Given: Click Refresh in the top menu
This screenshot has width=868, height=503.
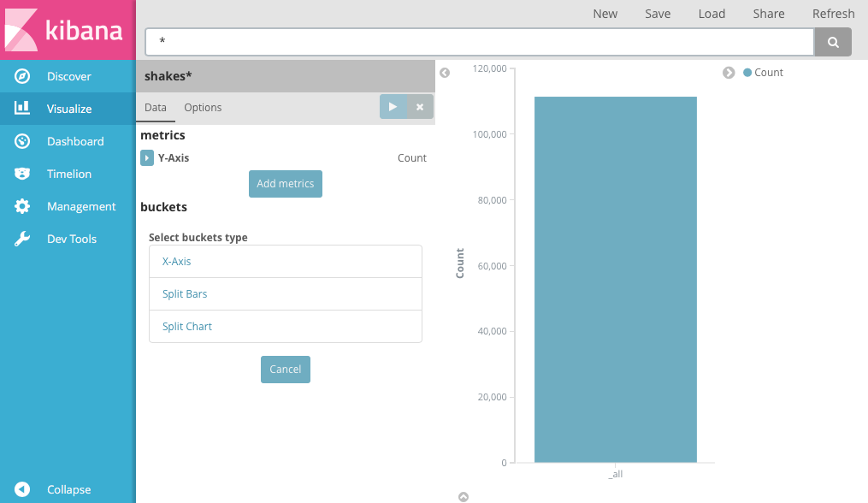Looking at the screenshot, I should pos(833,14).
